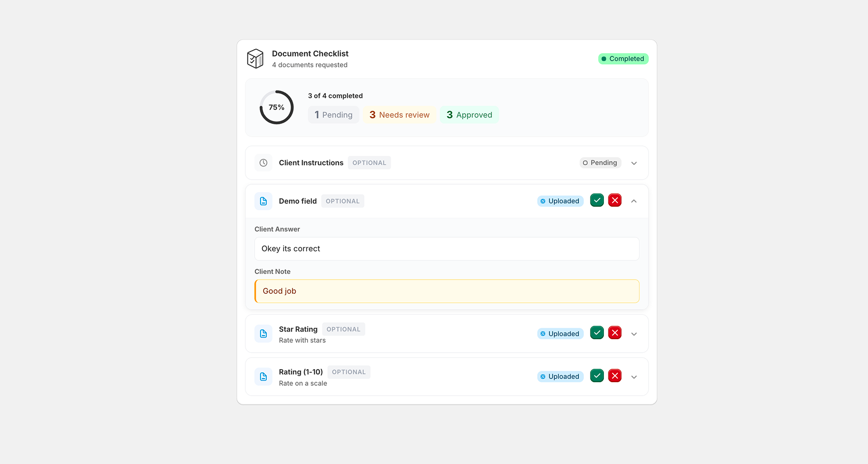The width and height of the screenshot is (868, 464).
Task: Select the 1 Pending filter chip
Action: tap(334, 115)
